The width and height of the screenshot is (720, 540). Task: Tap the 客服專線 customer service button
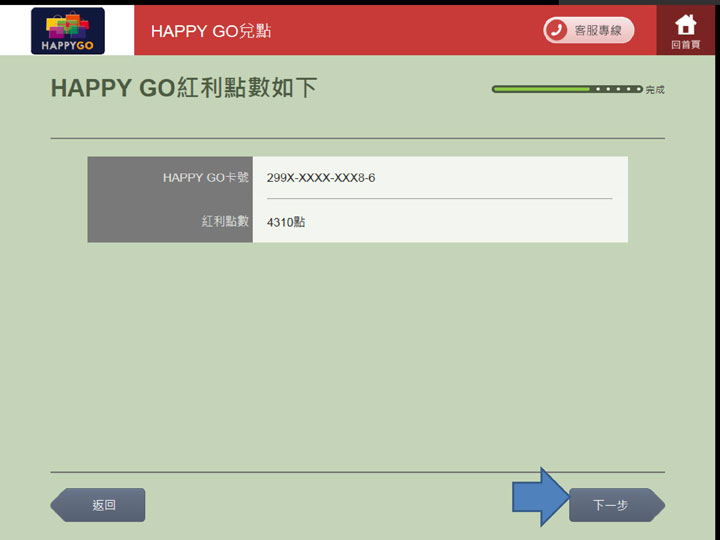[589, 30]
